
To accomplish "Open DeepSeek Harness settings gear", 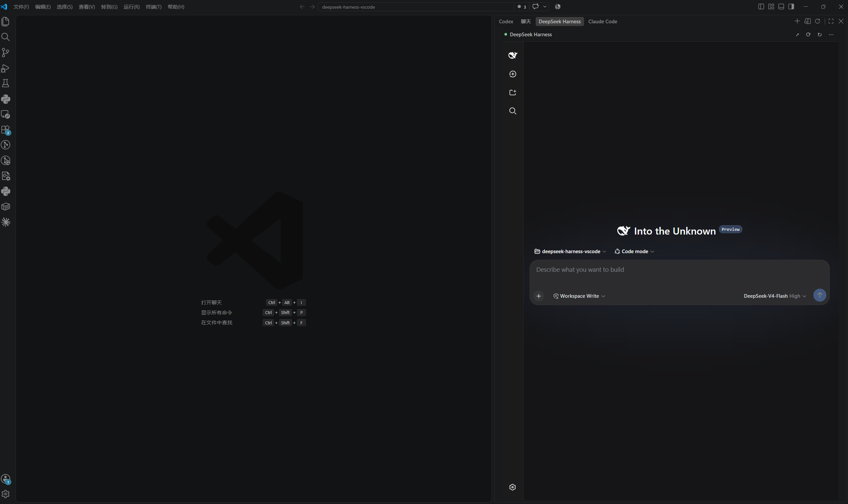I will click(512, 487).
